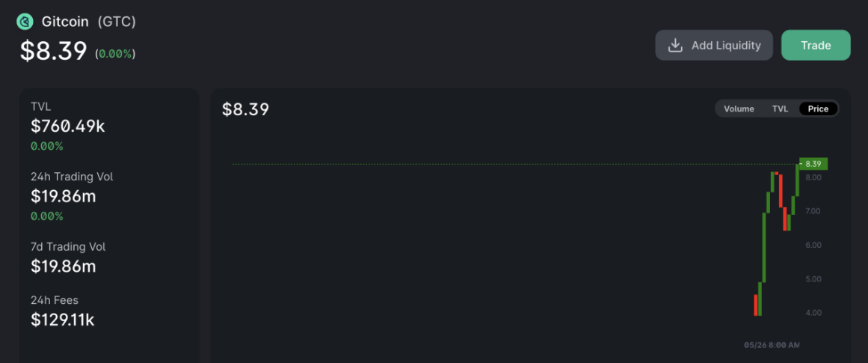Click the 24h Trading Vol $19.86m value
Viewport: 868px width, 363px height.
tap(63, 196)
